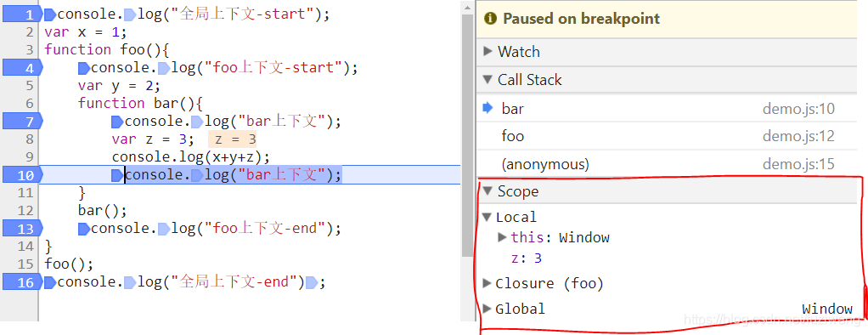Screen dimensions: 868x335
Task: Collapse the Local scope group
Action: pos(488,217)
